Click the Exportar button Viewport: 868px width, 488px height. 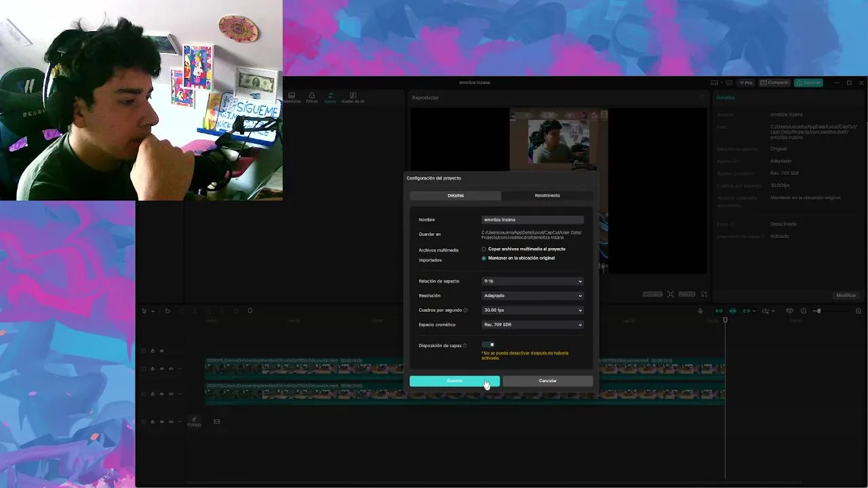pos(808,83)
